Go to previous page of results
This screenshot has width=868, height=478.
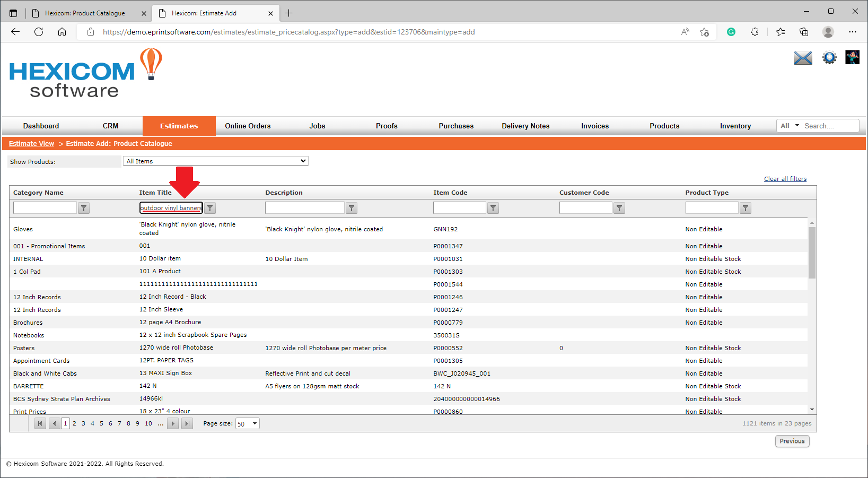pyautogui.click(x=54, y=423)
